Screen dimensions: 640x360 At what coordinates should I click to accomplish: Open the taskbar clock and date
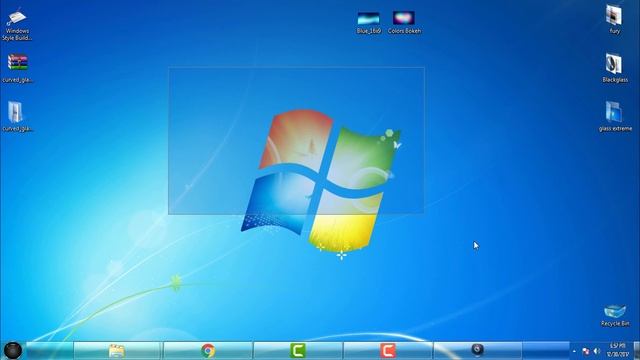click(x=618, y=350)
